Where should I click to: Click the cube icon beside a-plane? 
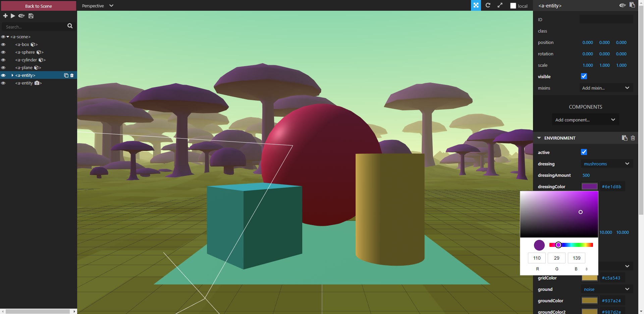click(36, 68)
